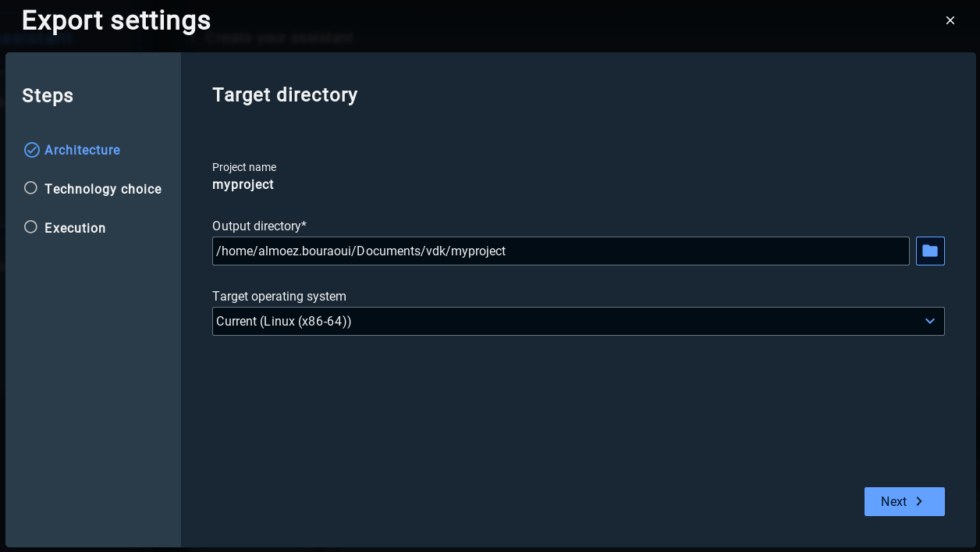Click the myproject project name value

243,185
